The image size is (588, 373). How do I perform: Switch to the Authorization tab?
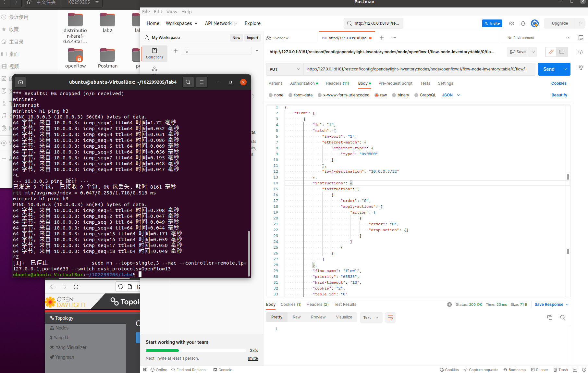(304, 83)
